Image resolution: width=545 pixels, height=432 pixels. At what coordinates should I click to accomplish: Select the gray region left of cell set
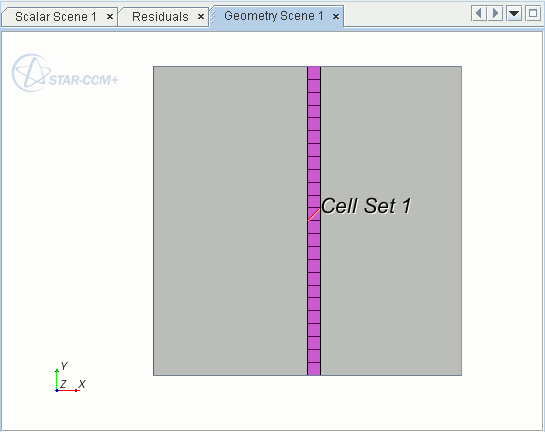(230, 221)
